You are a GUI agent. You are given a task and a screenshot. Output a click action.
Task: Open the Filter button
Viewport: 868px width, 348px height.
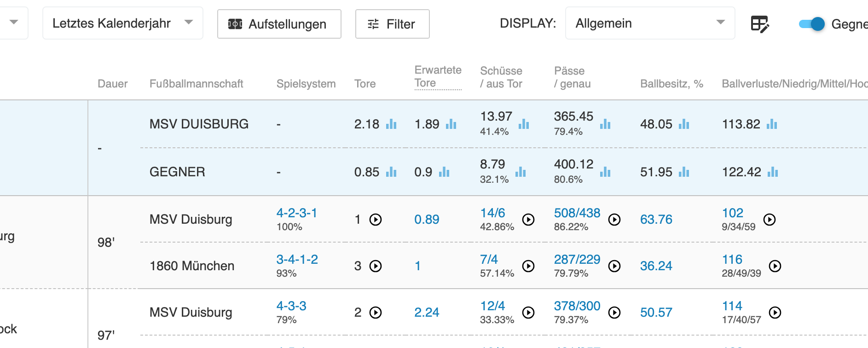point(392,24)
